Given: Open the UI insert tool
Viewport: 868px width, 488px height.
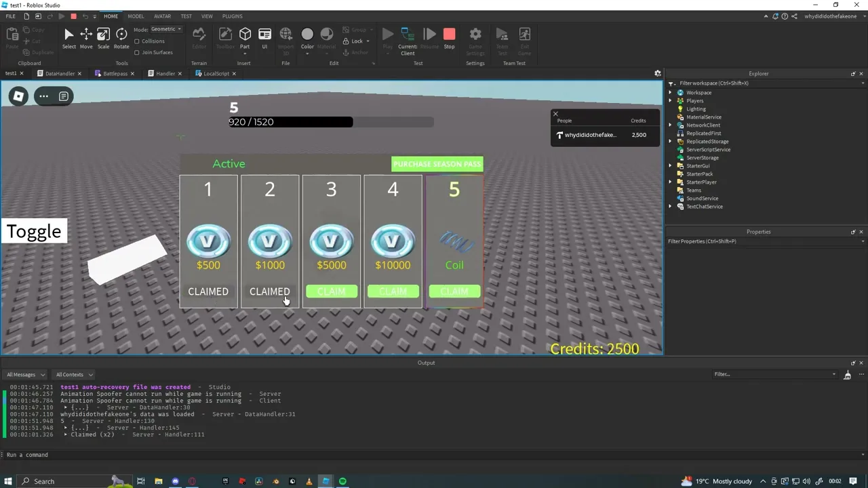Looking at the screenshot, I should pos(264,38).
